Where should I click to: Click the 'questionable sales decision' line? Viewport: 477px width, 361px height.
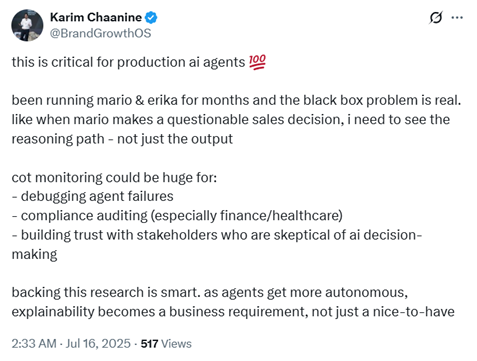pos(231,120)
